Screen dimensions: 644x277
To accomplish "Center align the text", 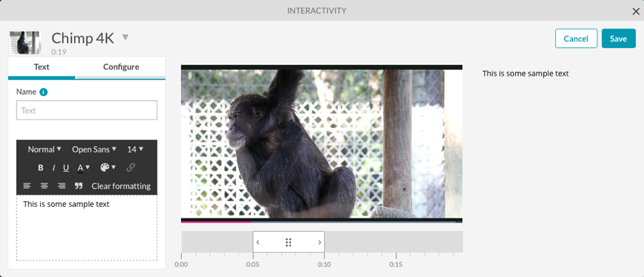I will [44, 186].
